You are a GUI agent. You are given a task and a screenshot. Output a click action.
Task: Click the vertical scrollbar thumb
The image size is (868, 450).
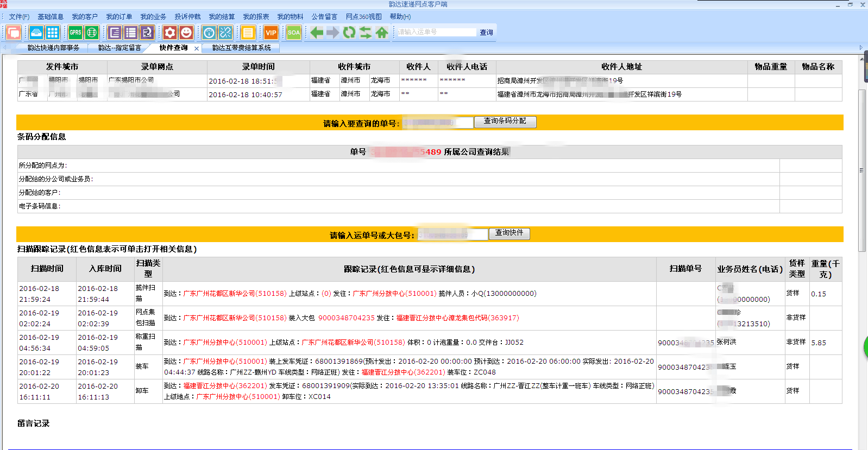(862, 170)
